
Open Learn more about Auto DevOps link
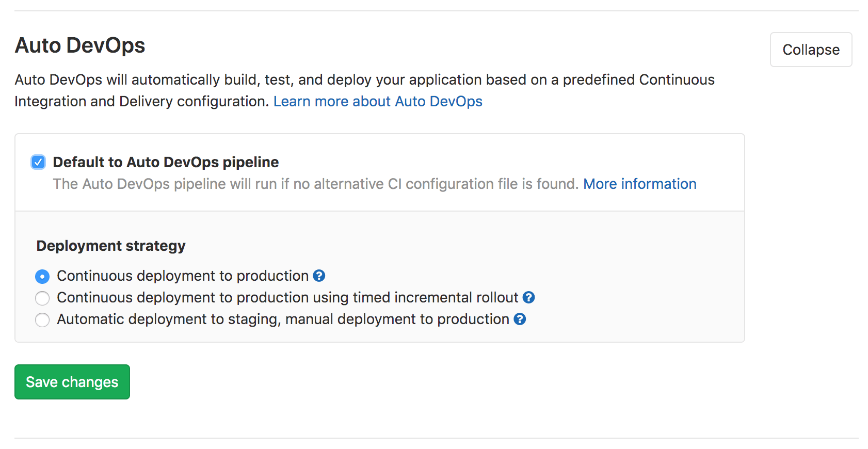point(377,102)
